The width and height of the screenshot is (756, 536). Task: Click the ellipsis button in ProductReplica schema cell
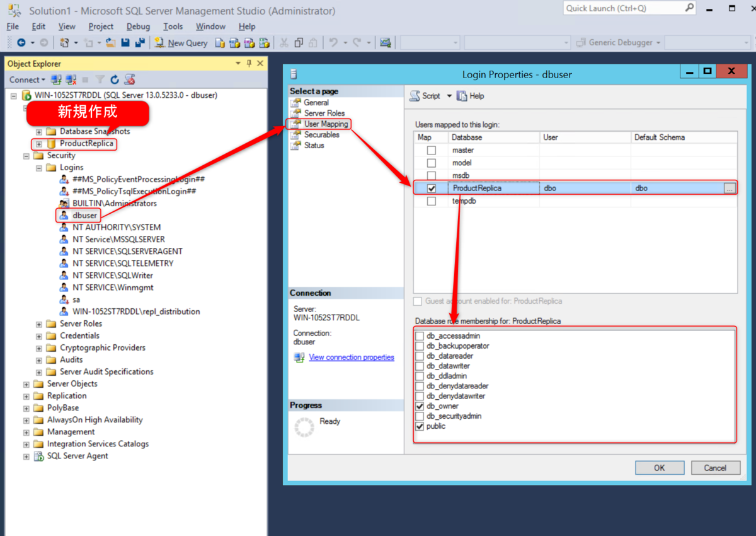coord(730,189)
